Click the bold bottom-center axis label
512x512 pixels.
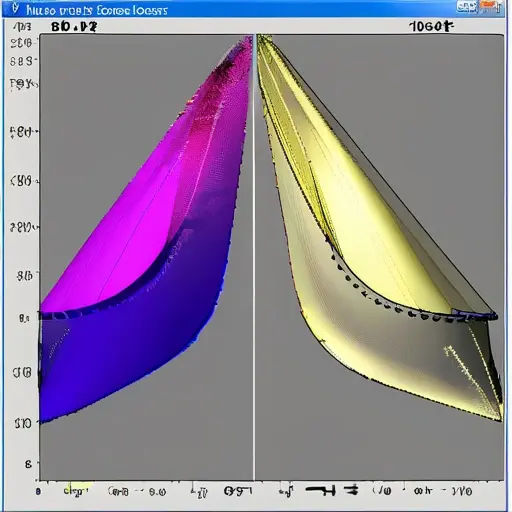point(237,491)
